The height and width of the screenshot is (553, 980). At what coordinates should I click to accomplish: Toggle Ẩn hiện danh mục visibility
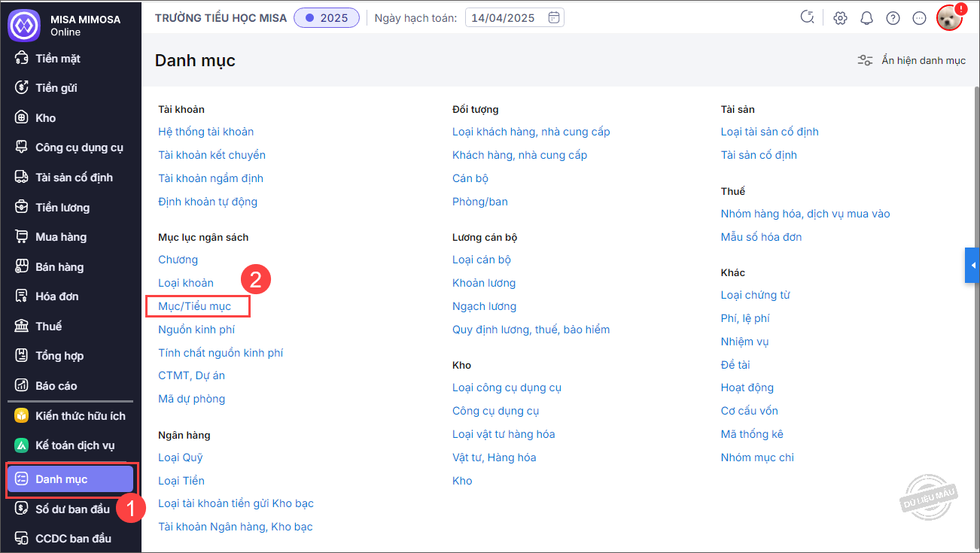tap(912, 60)
